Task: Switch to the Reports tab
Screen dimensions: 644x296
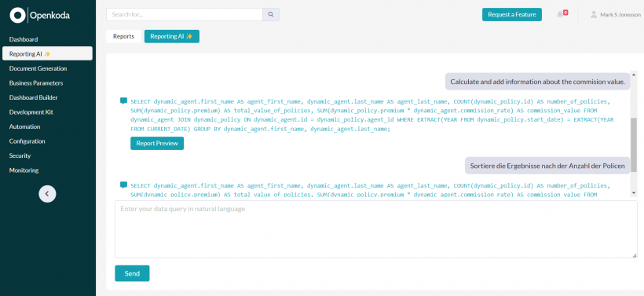Action: click(x=123, y=37)
